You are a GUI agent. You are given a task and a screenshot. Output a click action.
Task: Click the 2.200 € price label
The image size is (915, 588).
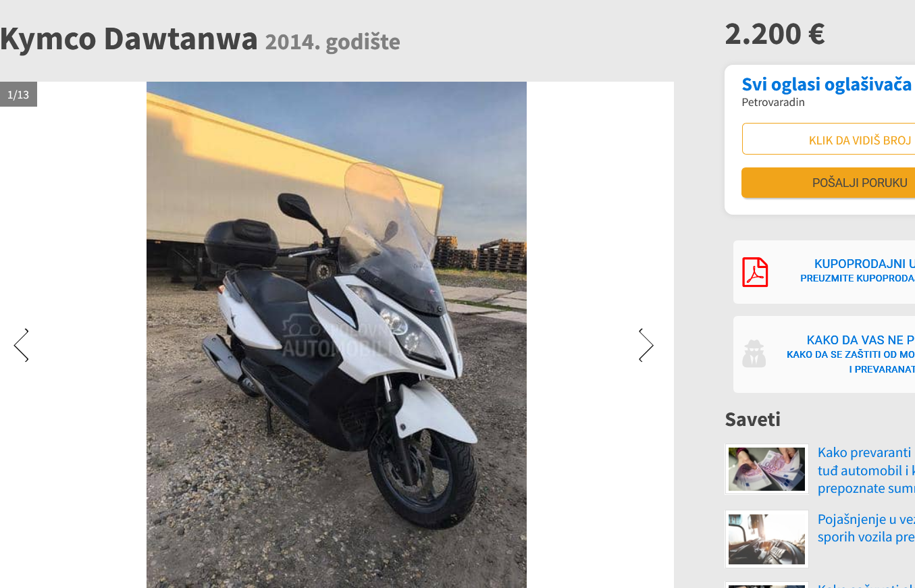(775, 34)
